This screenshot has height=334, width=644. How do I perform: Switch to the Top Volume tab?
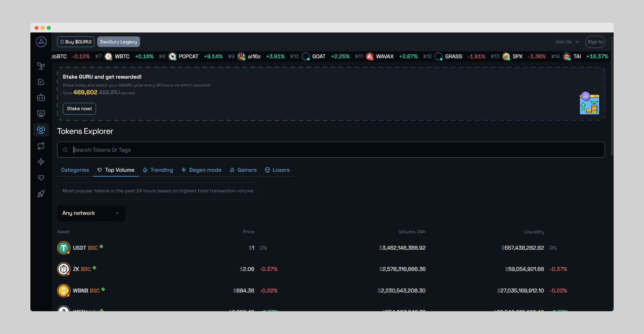point(116,170)
